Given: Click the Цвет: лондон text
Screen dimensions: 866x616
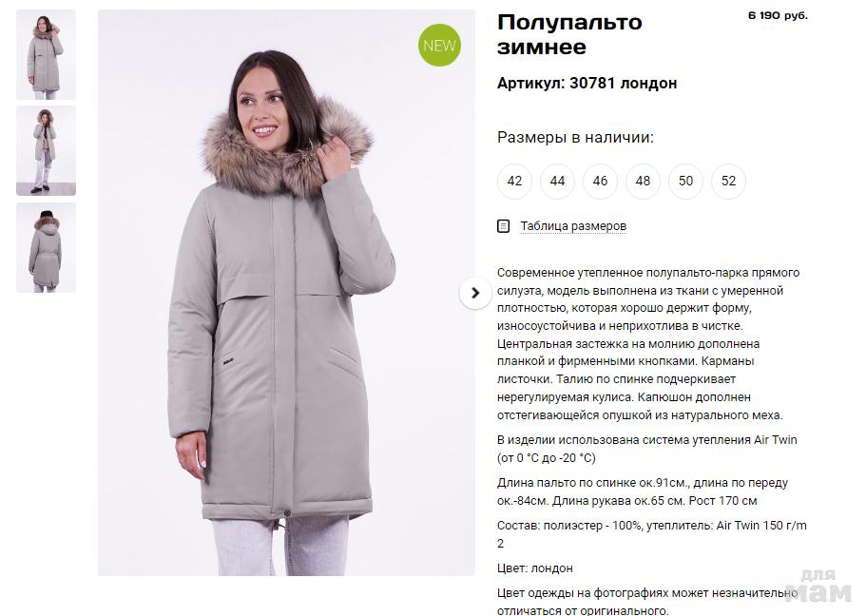Looking at the screenshot, I should [x=534, y=568].
